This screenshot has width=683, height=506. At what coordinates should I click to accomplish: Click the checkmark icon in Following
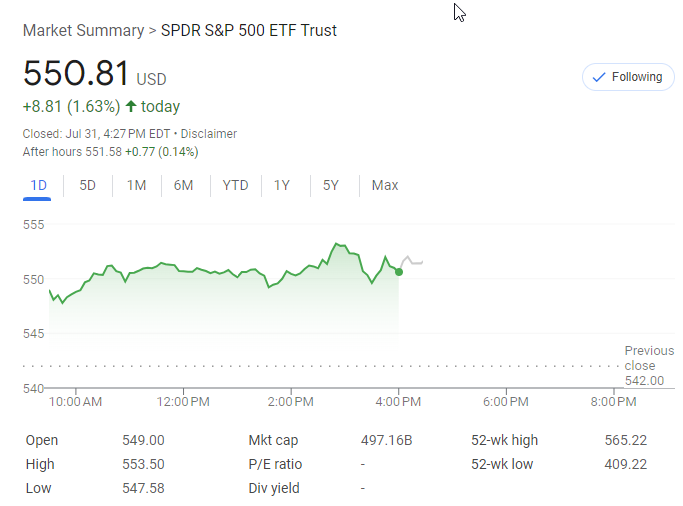(x=599, y=77)
